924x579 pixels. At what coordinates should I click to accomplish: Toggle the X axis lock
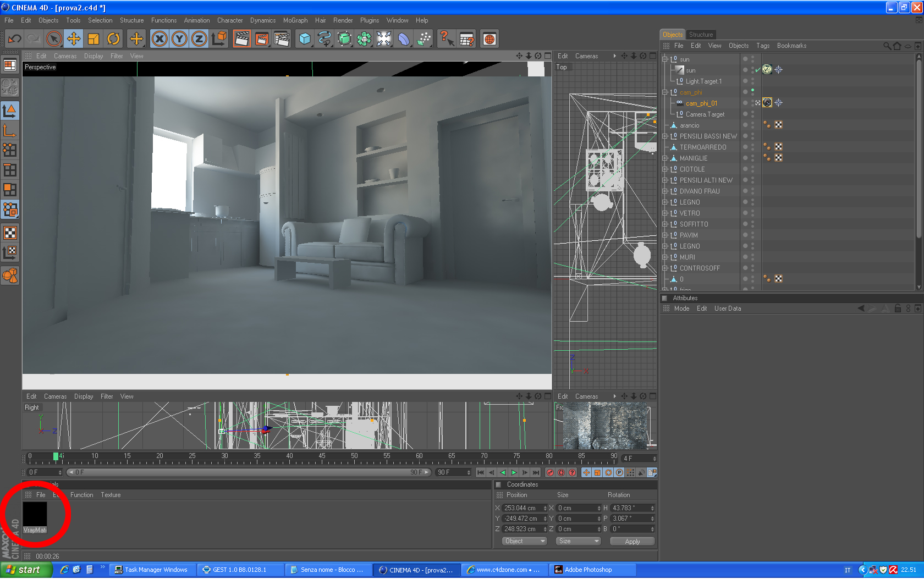pyautogui.click(x=159, y=38)
